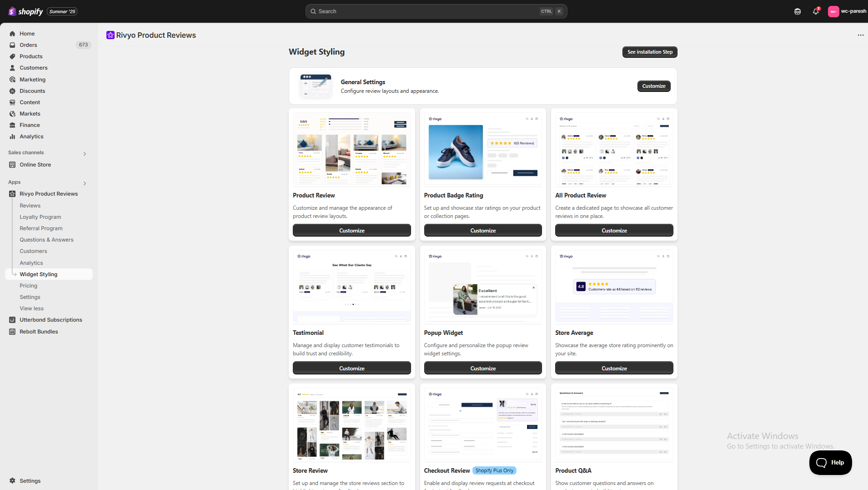Click the wc-paresh account avatar
Viewport: 868px width, 490px height.
coord(833,11)
